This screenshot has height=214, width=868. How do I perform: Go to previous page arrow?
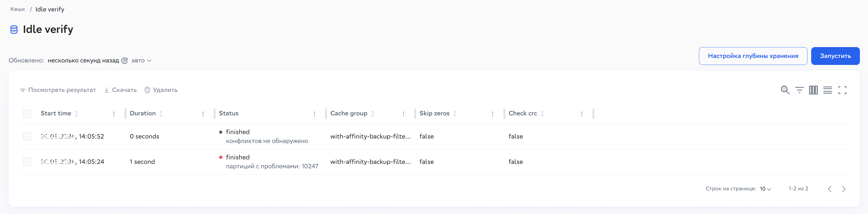830,189
